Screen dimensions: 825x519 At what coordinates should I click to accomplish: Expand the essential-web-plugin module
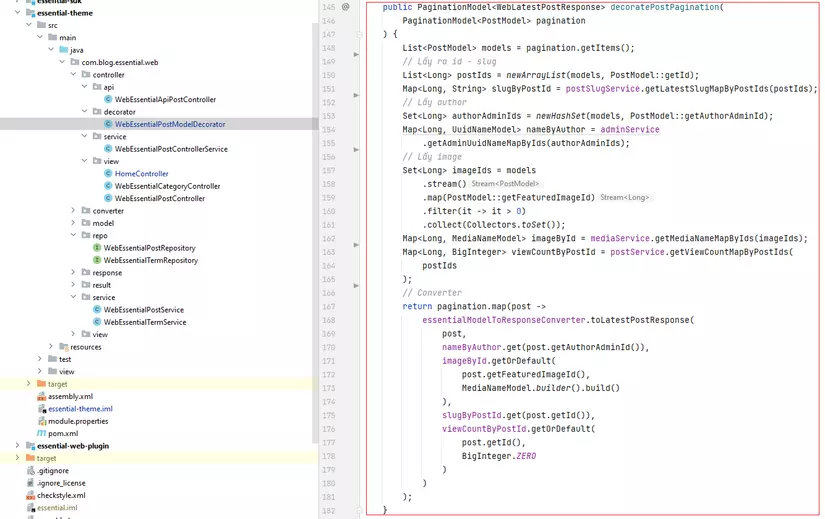17,446
